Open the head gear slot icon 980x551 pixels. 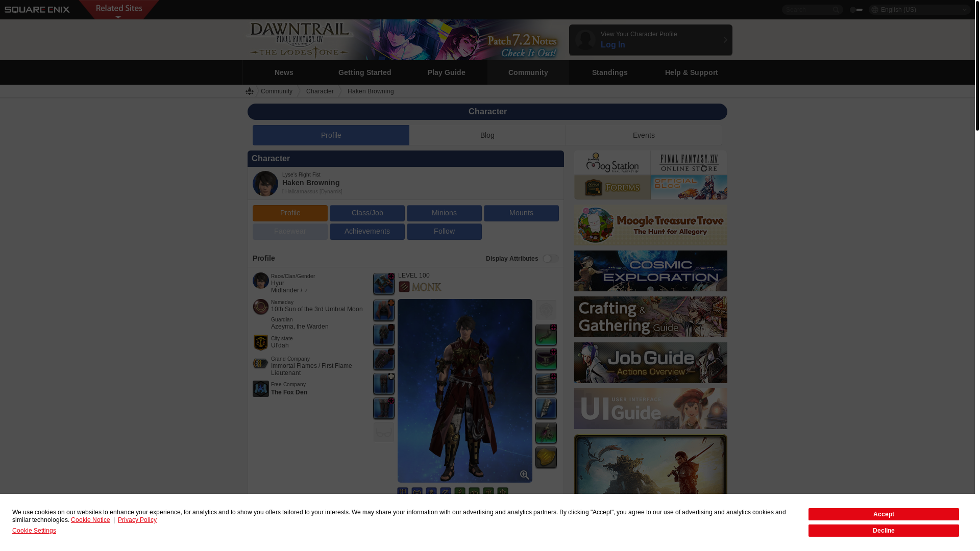[384, 310]
